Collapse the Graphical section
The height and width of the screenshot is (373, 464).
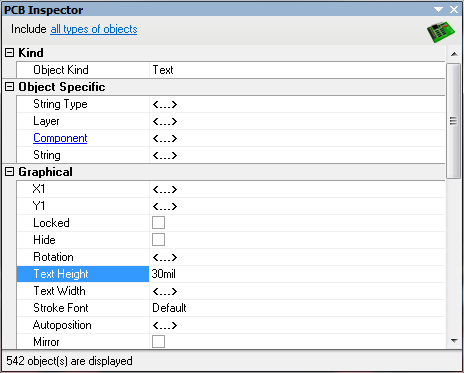point(10,172)
